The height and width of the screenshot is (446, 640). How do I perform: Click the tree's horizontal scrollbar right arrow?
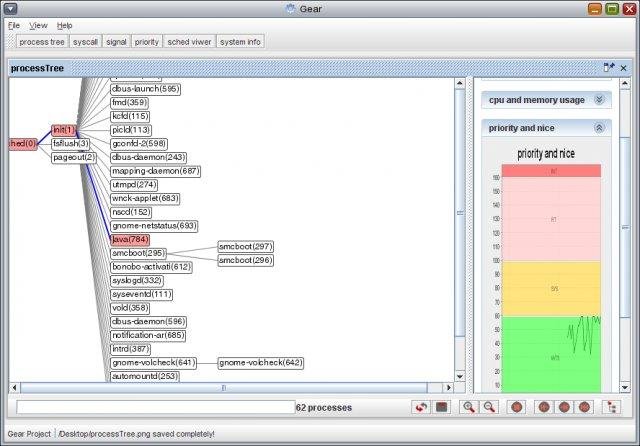pyautogui.click(x=449, y=387)
